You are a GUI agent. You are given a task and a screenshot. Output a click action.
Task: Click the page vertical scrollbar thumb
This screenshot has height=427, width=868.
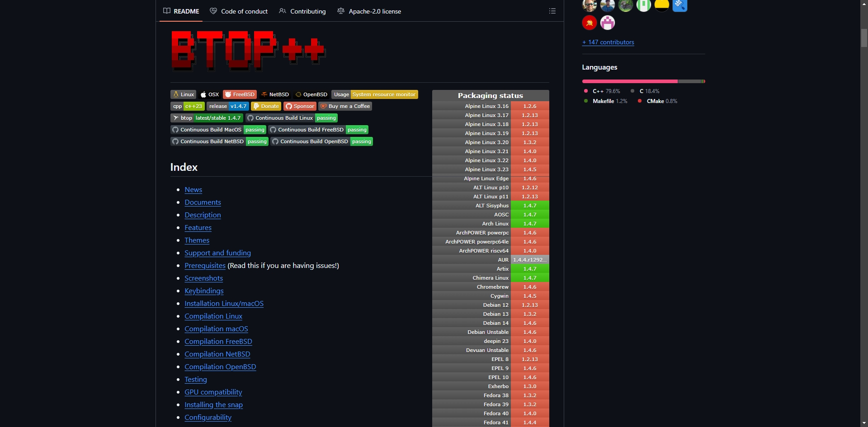click(x=864, y=38)
